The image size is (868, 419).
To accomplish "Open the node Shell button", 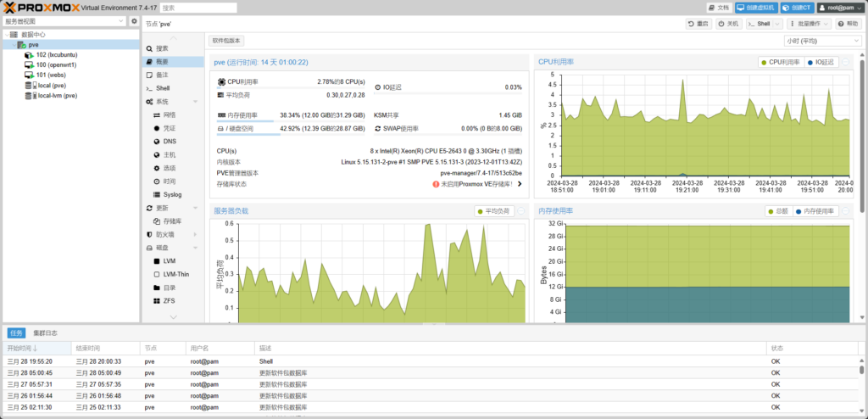I will (759, 24).
